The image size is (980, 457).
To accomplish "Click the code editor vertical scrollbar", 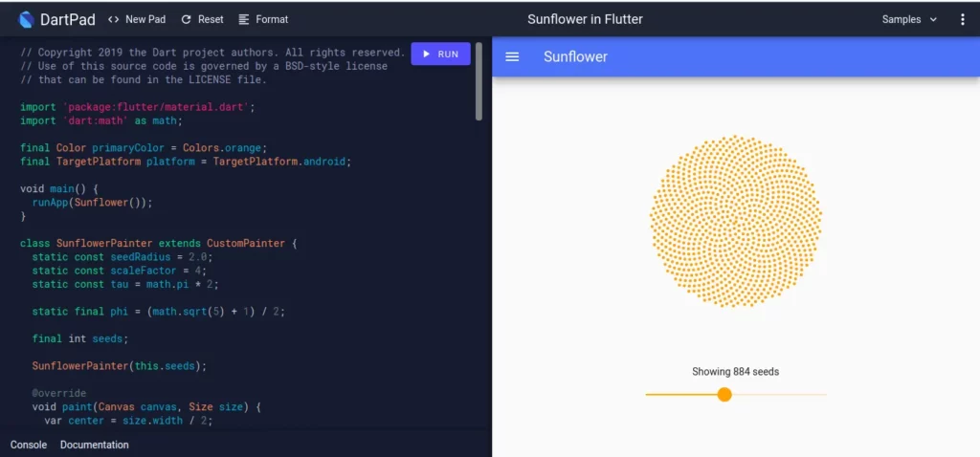I will [x=479, y=81].
